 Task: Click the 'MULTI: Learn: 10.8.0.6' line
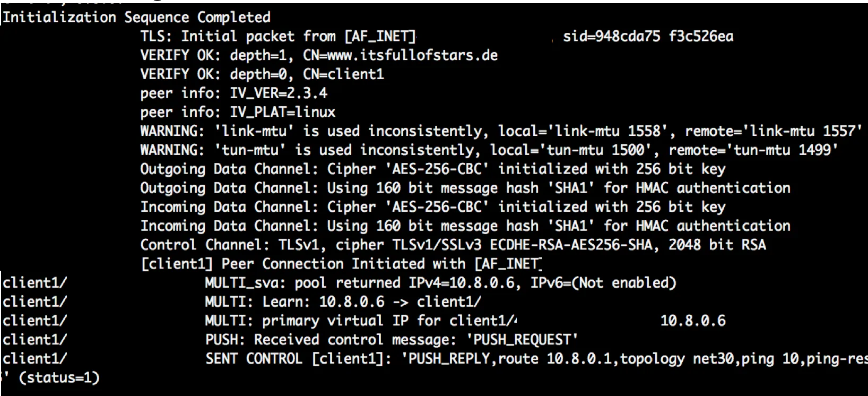(343, 302)
